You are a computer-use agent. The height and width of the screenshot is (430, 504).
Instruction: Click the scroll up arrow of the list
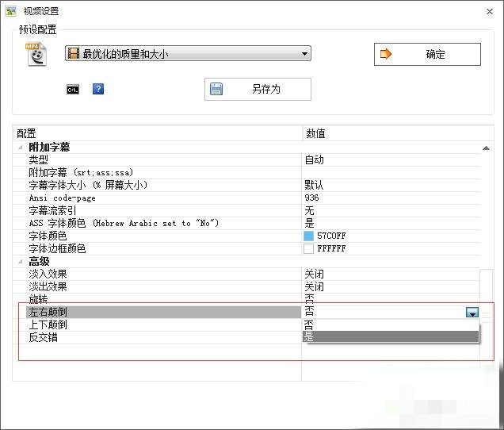[486, 148]
